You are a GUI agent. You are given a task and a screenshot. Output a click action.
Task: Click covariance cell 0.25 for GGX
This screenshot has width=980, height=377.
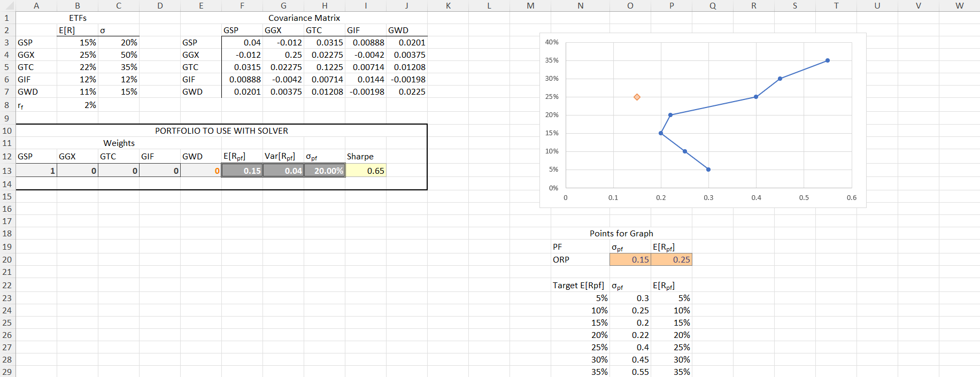pyautogui.click(x=283, y=55)
